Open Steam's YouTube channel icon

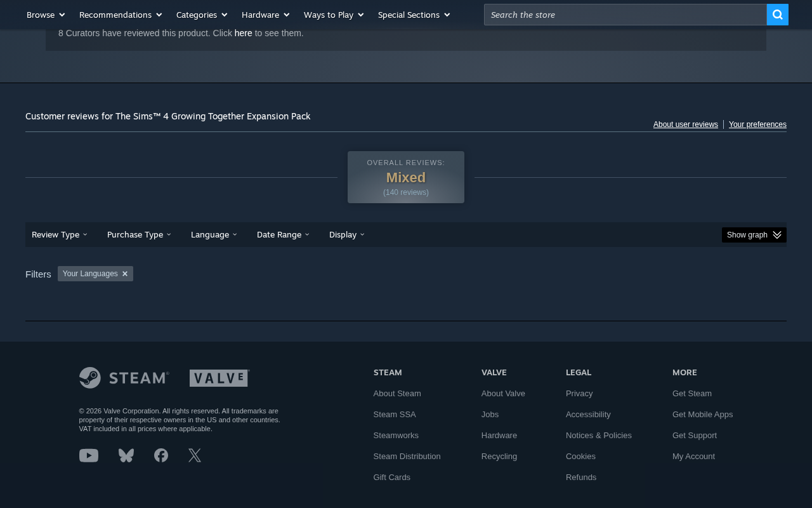[89, 455]
